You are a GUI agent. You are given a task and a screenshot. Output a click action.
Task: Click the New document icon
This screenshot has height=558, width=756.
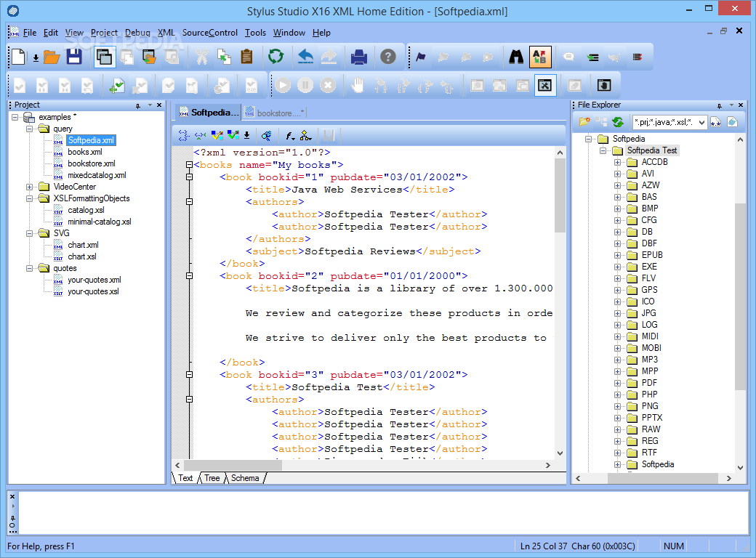(x=19, y=57)
